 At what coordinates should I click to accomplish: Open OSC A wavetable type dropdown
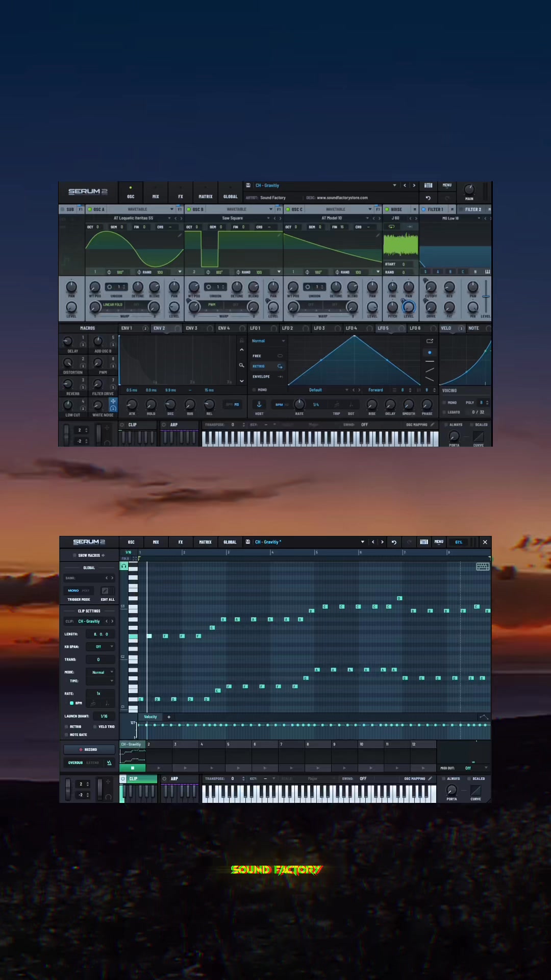[171, 209]
